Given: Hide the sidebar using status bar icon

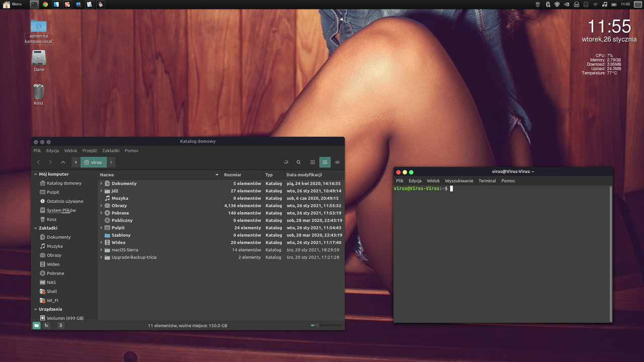Looking at the screenshot, I should (x=60, y=325).
